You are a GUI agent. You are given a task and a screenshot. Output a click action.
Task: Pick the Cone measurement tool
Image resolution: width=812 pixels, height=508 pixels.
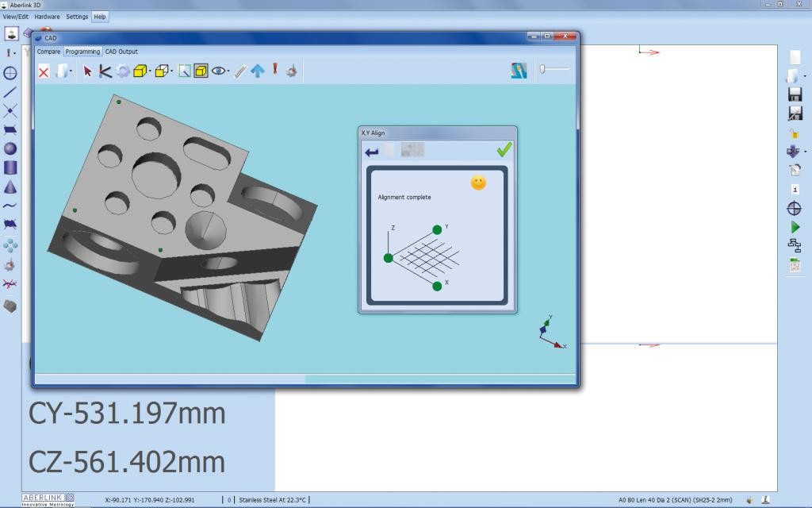click(x=10, y=187)
